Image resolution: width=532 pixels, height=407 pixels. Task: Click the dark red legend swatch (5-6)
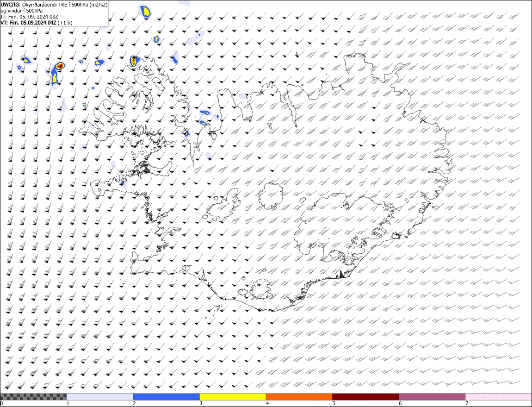pyautogui.click(x=366, y=397)
